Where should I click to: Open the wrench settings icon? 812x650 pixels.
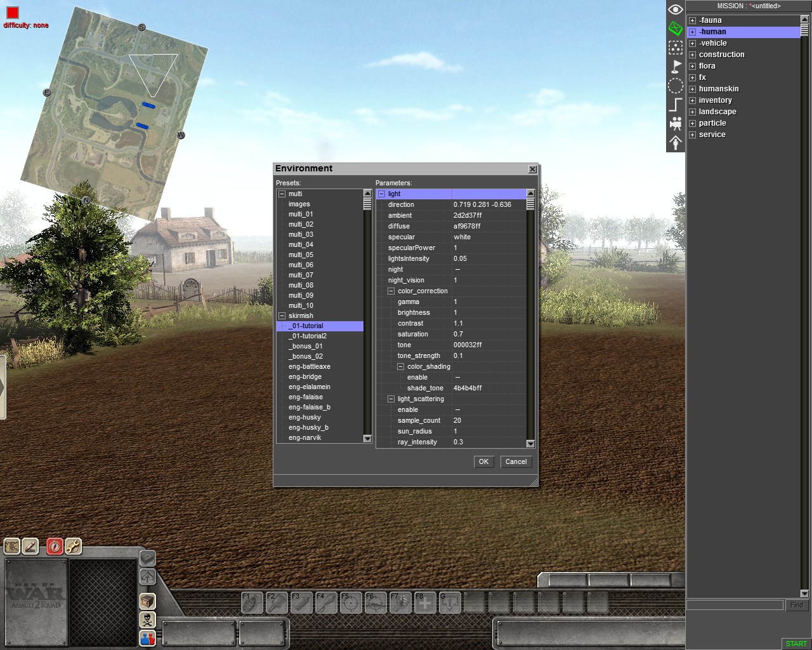[73, 546]
